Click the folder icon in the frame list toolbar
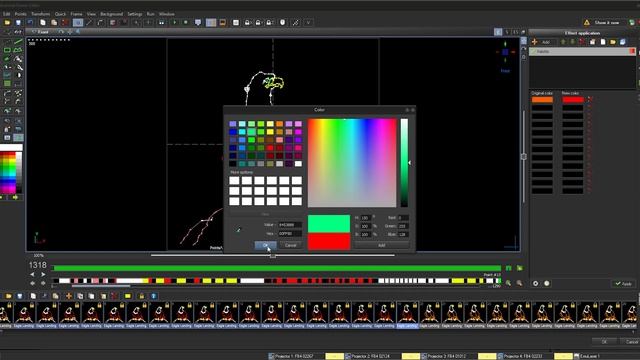The width and height of the screenshot is (640, 360). [9, 296]
